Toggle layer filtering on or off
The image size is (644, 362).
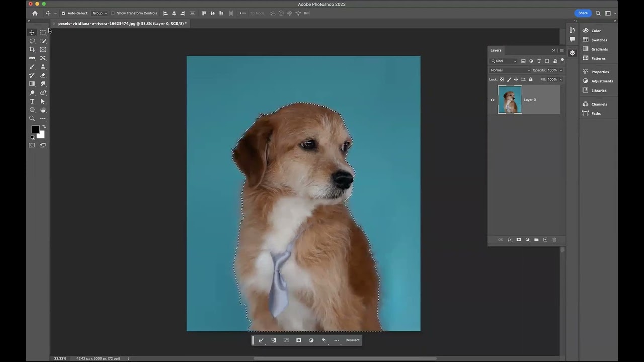click(x=562, y=60)
